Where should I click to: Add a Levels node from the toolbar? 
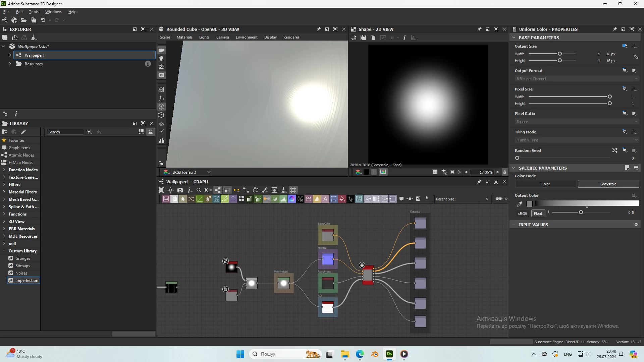pos(283,199)
